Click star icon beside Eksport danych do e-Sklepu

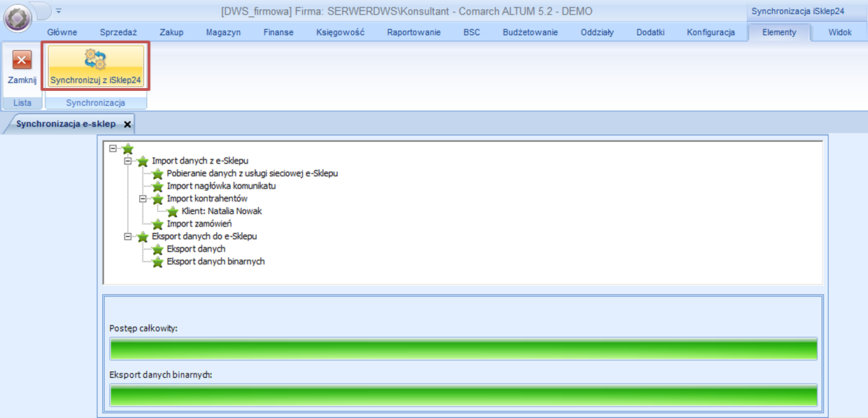[143, 236]
